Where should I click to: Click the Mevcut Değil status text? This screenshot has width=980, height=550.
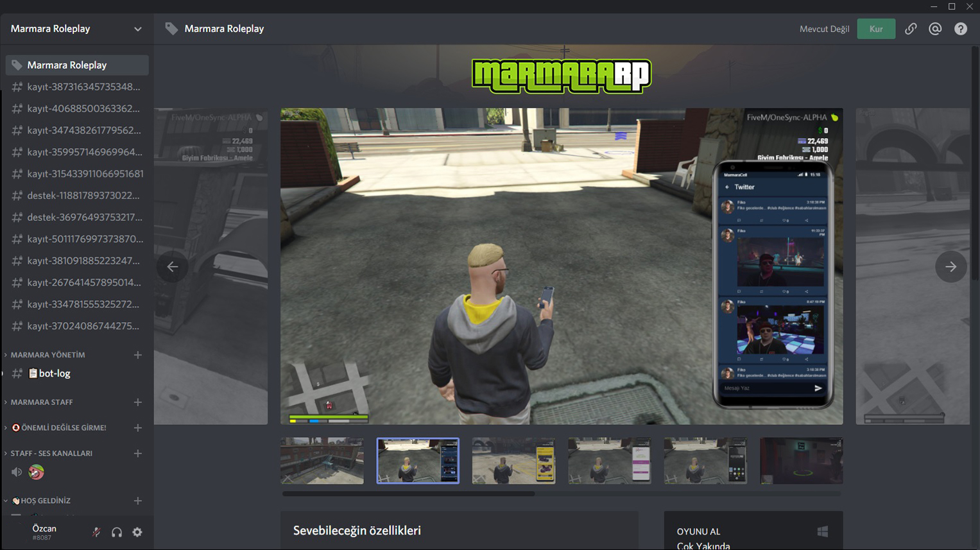(824, 29)
